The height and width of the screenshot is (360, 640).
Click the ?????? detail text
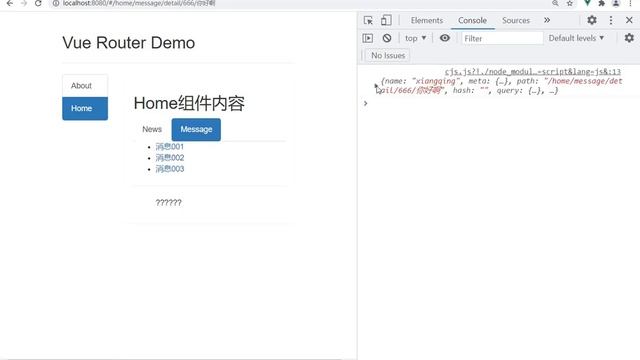(169, 202)
